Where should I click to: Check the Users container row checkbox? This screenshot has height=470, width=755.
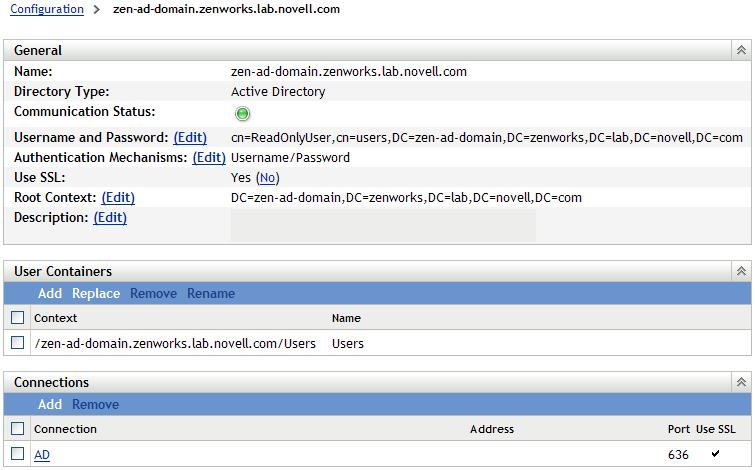pos(17,343)
